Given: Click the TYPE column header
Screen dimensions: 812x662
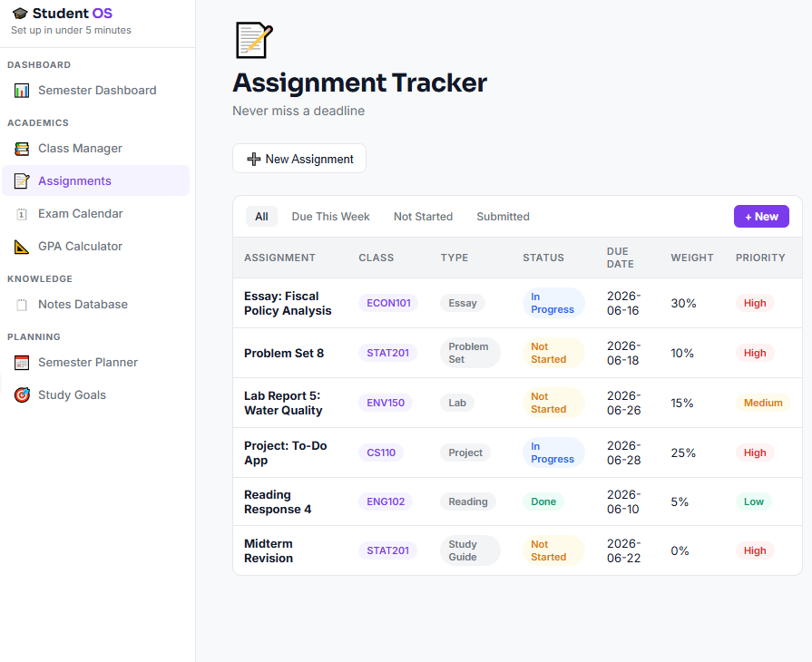Looking at the screenshot, I should tap(455, 258).
